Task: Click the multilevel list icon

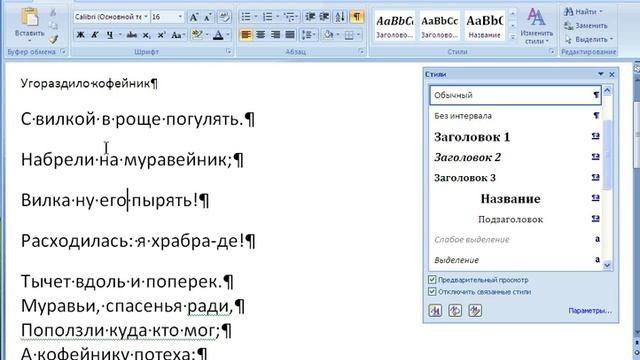Action: (289, 16)
